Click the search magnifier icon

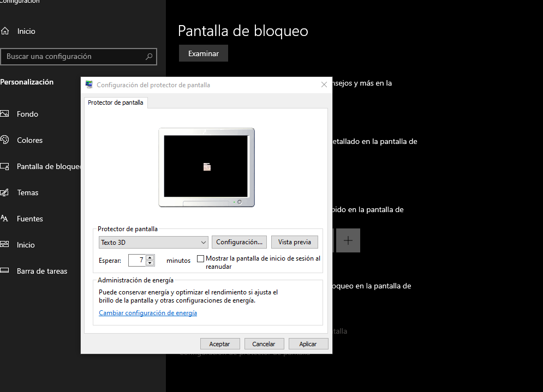(149, 57)
